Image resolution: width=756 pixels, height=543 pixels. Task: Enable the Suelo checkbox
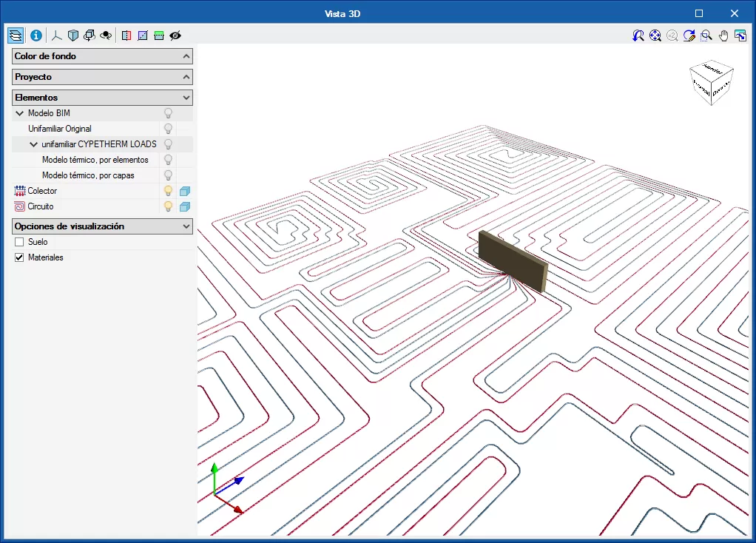tap(19, 242)
